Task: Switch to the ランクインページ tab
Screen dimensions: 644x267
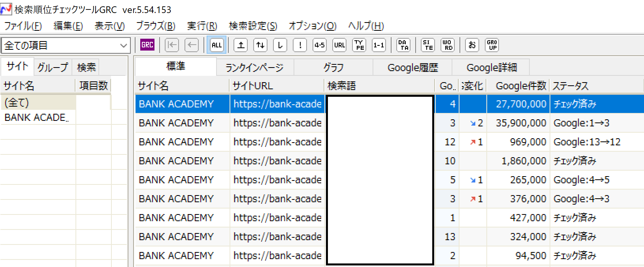Action: tap(255, 68)
